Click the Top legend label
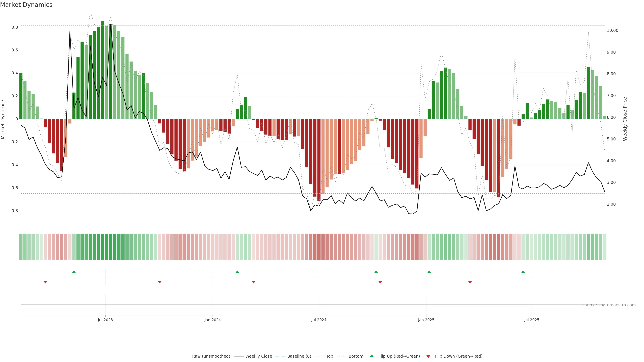Screen dimensions: 644x362 (x=330, y=356)
